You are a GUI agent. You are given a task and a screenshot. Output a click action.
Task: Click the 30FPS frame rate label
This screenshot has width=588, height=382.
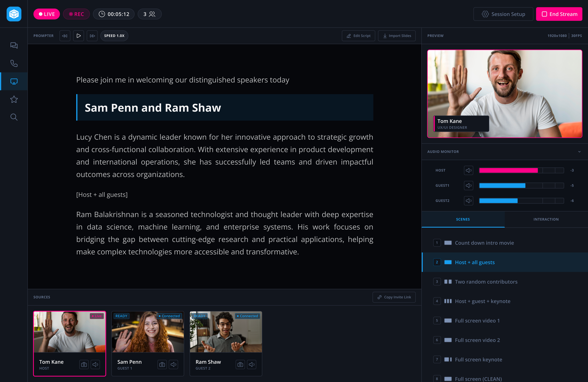(576, 36)
